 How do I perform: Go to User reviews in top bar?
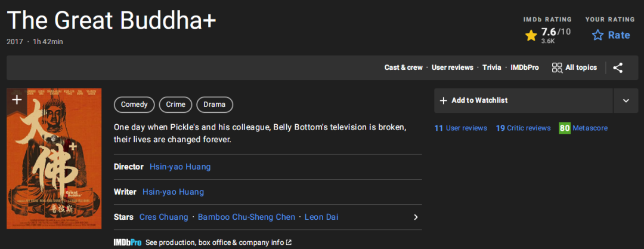coord(452,67)
